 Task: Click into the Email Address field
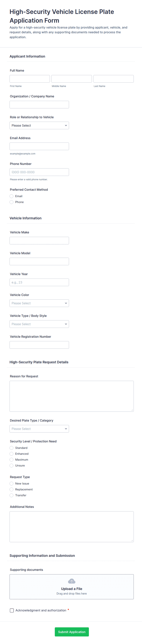point(39,146)
